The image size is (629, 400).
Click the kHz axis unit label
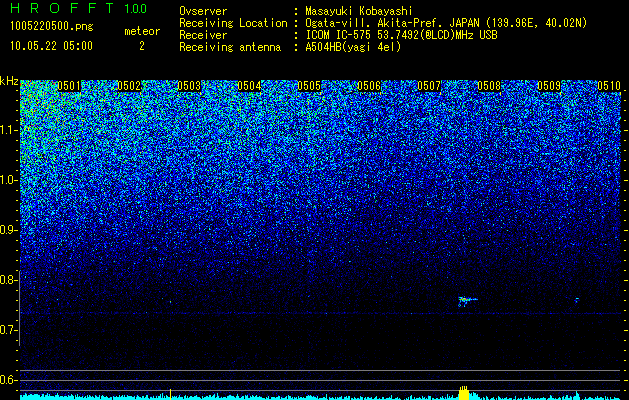[x=9, y=81]
